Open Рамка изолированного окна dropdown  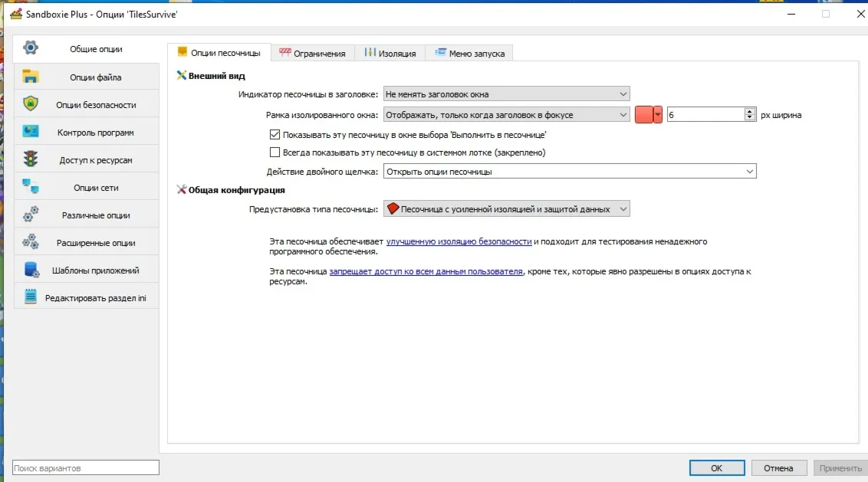click(507, 114)
